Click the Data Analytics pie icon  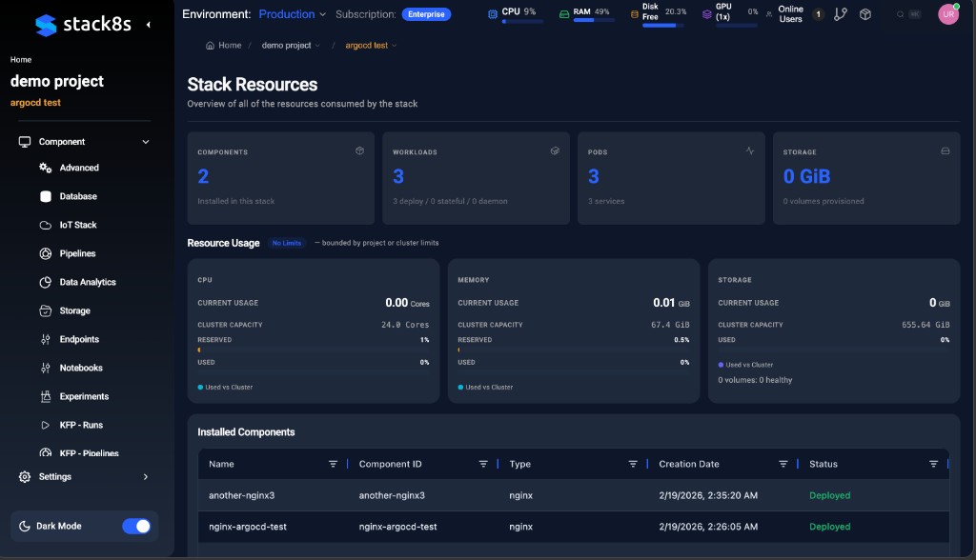pos(46,282)
